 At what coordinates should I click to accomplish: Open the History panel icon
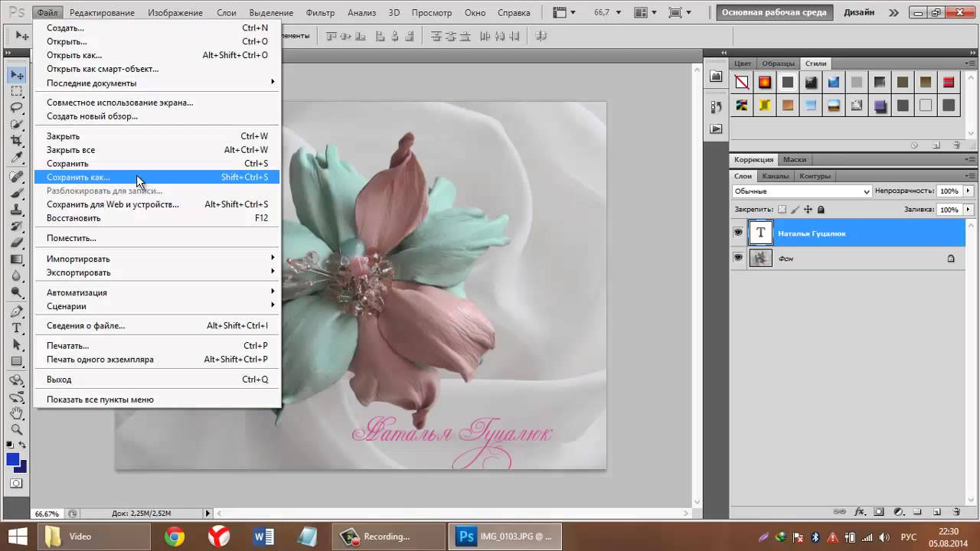point(716,106)
